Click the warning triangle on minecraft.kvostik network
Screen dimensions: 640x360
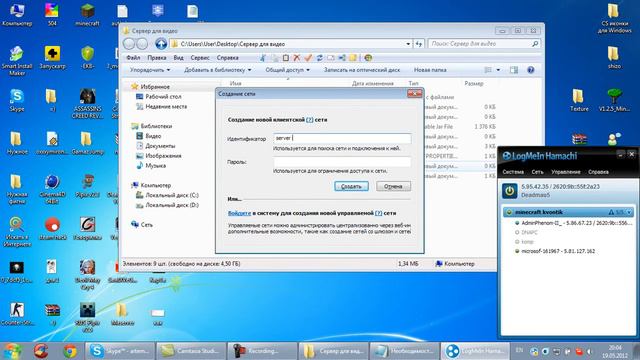click(611, 212)
